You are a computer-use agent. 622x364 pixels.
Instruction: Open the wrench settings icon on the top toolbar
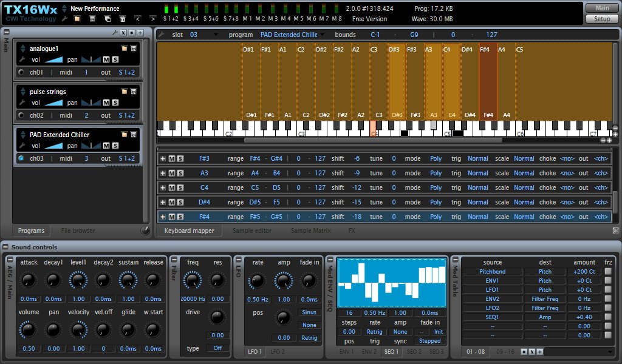65,19
